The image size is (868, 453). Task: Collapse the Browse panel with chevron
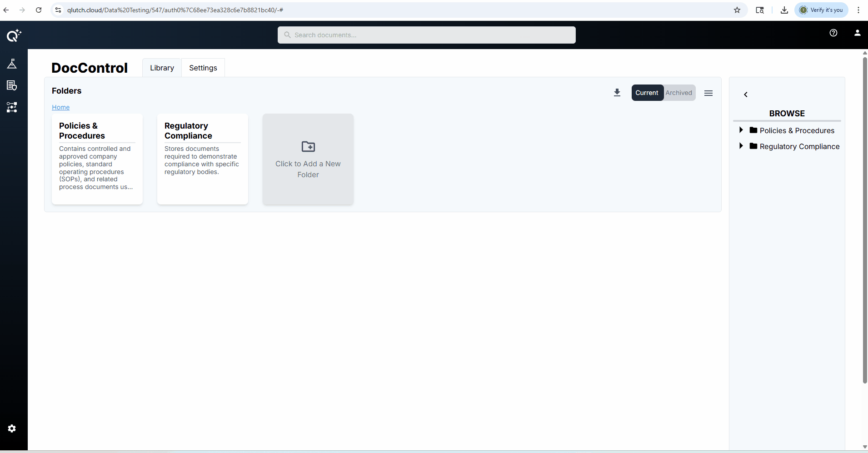tap(746, 95)
